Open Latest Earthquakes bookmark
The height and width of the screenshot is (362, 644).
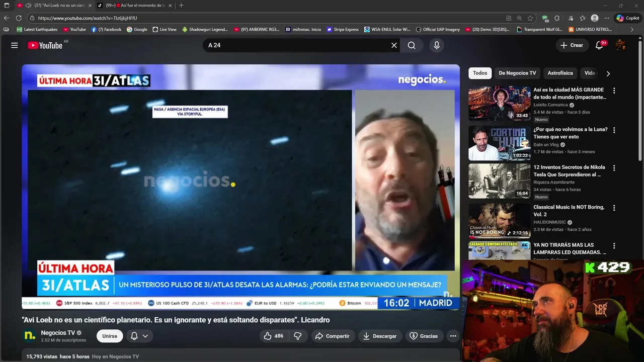[x=37, y=30]
